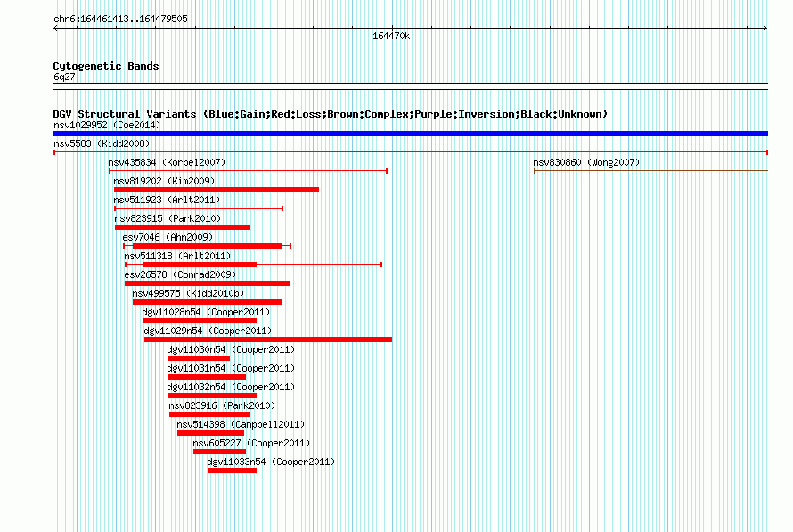793x532 pixels.
Task: Click the thin nsv511923 red line
Action: tap(199, 209)
